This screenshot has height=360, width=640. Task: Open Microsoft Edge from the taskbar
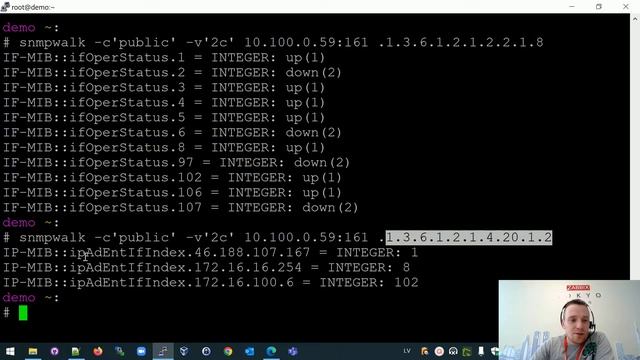click(271, 351)
